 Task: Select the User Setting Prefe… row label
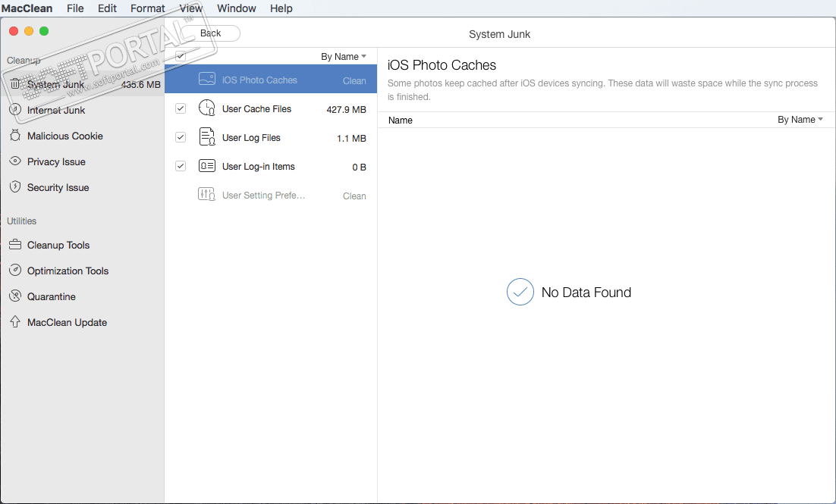point(263,195)
